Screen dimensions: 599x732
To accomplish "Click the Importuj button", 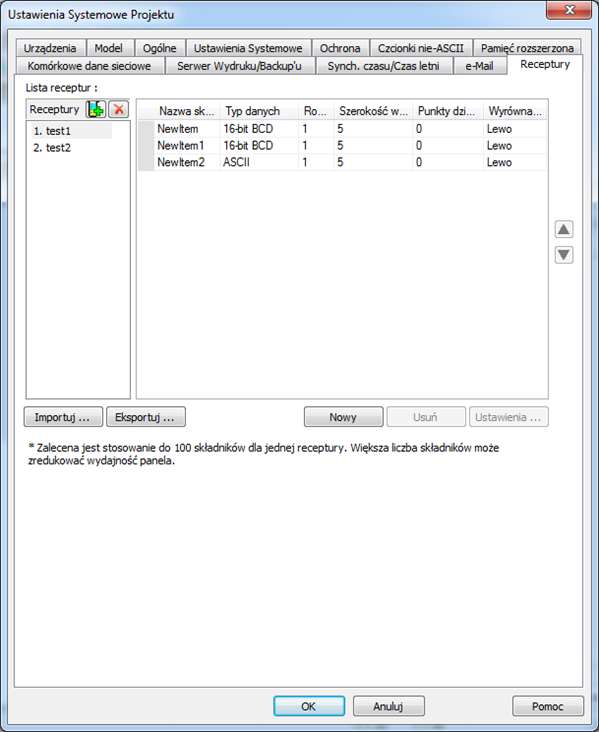I will pos(63,417).
